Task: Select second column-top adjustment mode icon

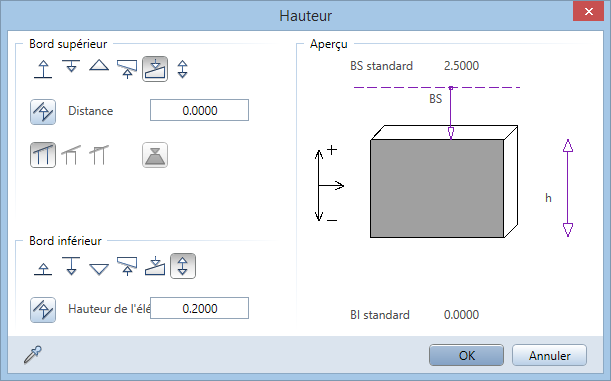Action: click(71, 155)
